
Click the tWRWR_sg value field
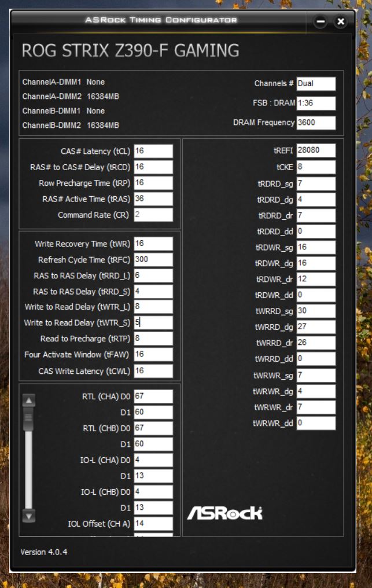coord(316,376)
